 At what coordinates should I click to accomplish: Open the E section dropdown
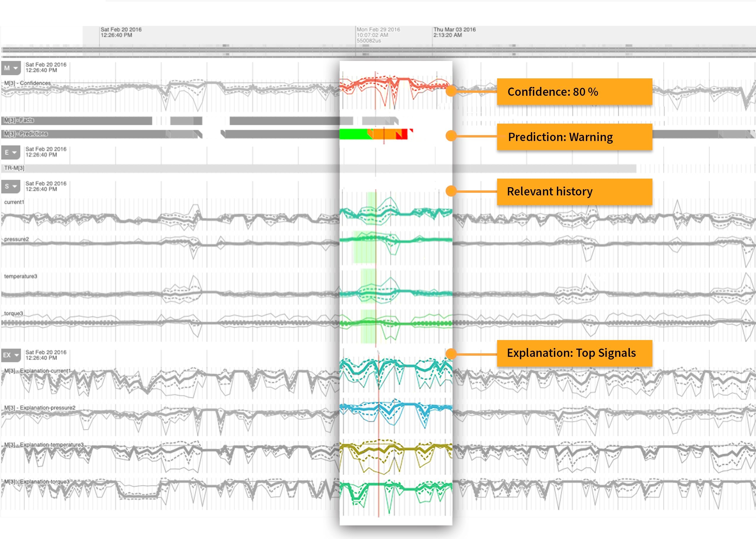pos(11,152)
